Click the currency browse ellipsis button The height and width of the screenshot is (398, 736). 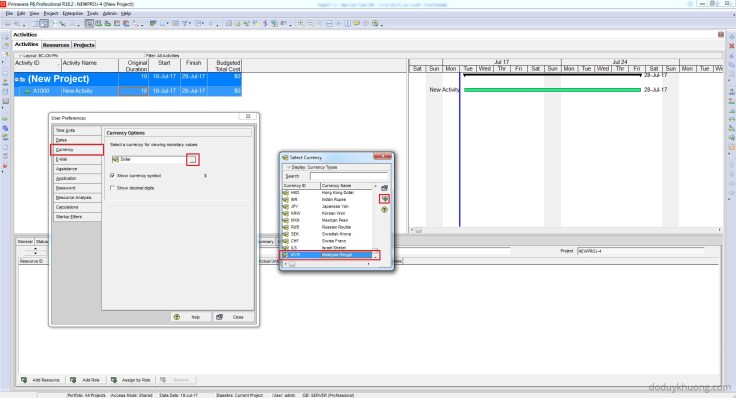(x=192, y=160)
